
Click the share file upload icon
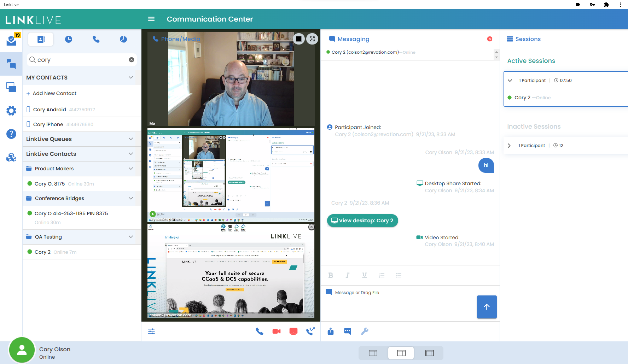(331, 331)
